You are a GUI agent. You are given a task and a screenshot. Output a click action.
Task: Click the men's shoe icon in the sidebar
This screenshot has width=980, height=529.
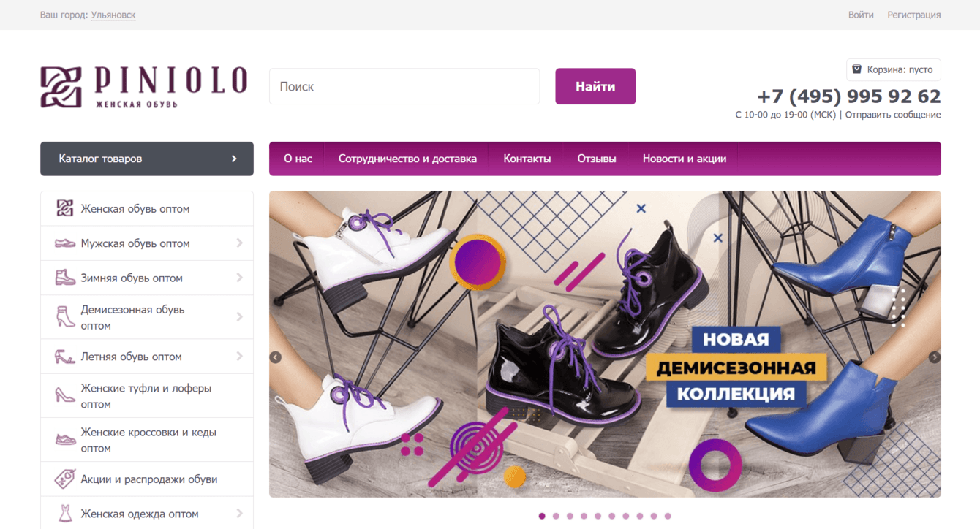point(65,243)
